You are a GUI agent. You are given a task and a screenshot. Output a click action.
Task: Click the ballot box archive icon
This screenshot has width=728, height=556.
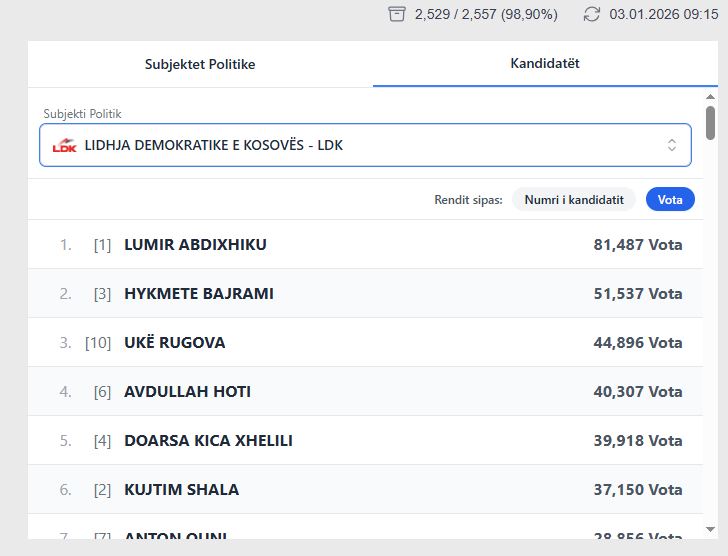[397, 14]
